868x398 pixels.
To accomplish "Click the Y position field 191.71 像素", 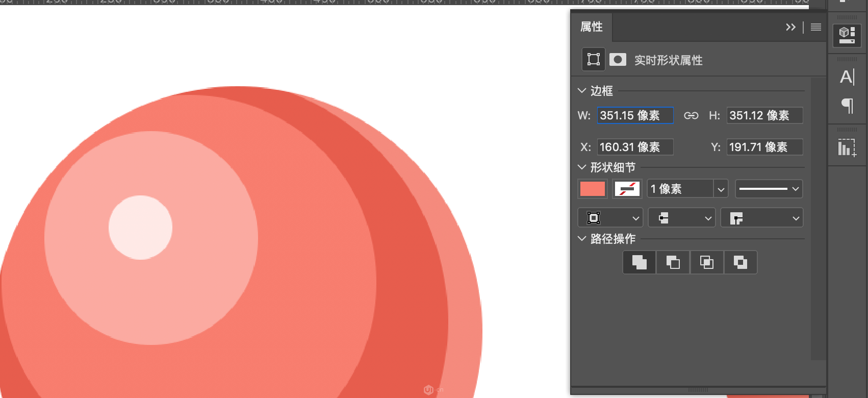I will (x=764, y=147).
